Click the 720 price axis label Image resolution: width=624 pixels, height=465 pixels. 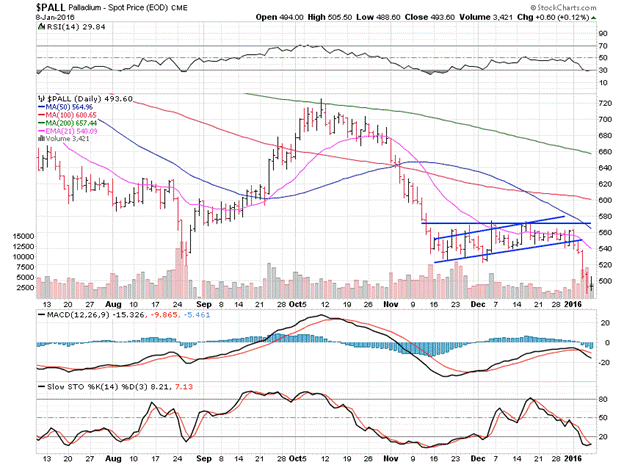pyautogui.click(x=605, y=104)
